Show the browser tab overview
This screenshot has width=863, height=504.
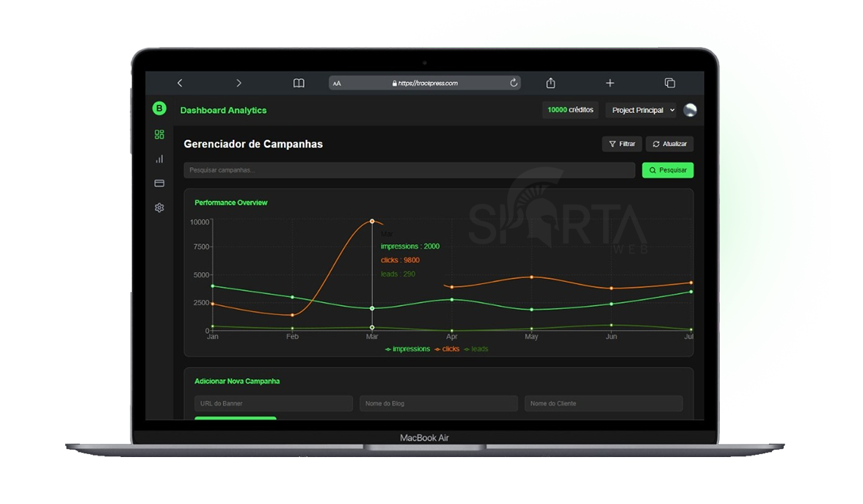point(669,83)
